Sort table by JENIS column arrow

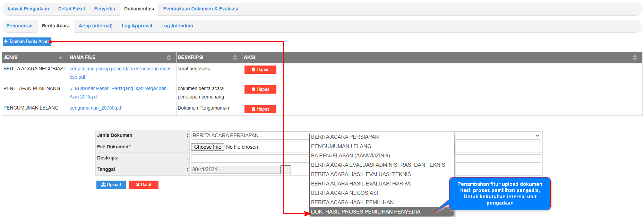pos(61,58)
